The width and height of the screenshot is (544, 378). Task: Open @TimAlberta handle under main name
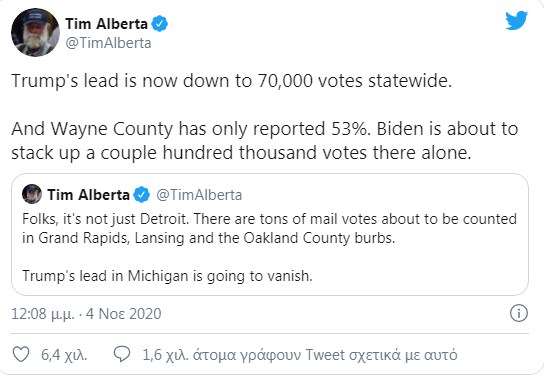click(108, 43)
